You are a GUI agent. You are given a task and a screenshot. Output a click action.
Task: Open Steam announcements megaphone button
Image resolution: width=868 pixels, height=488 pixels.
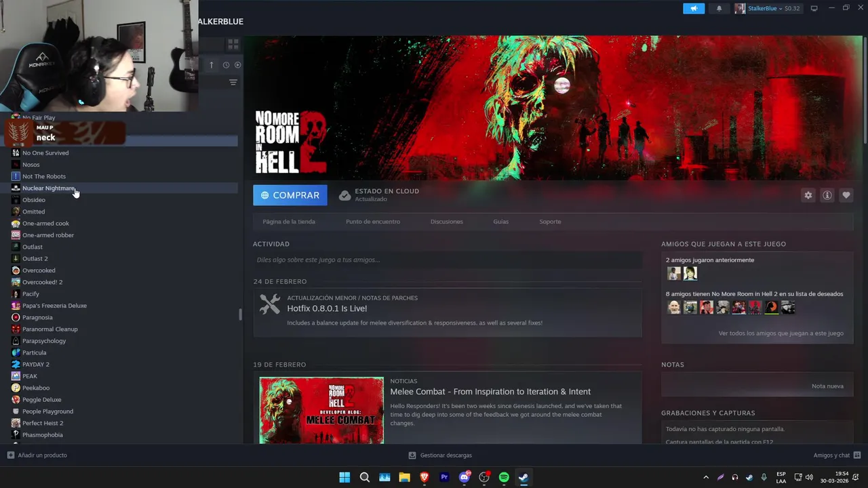tap(694, 9)
